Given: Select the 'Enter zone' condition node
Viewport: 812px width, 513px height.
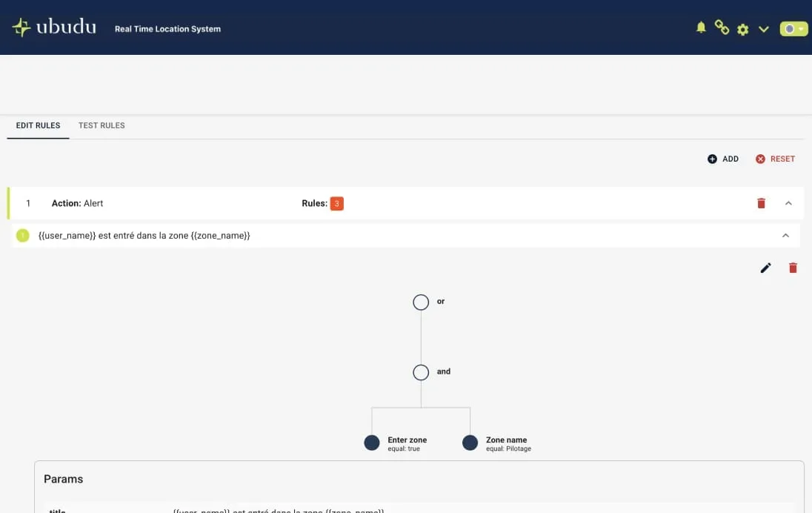Looking at the screenshot, I should click(x=372, y=443).
